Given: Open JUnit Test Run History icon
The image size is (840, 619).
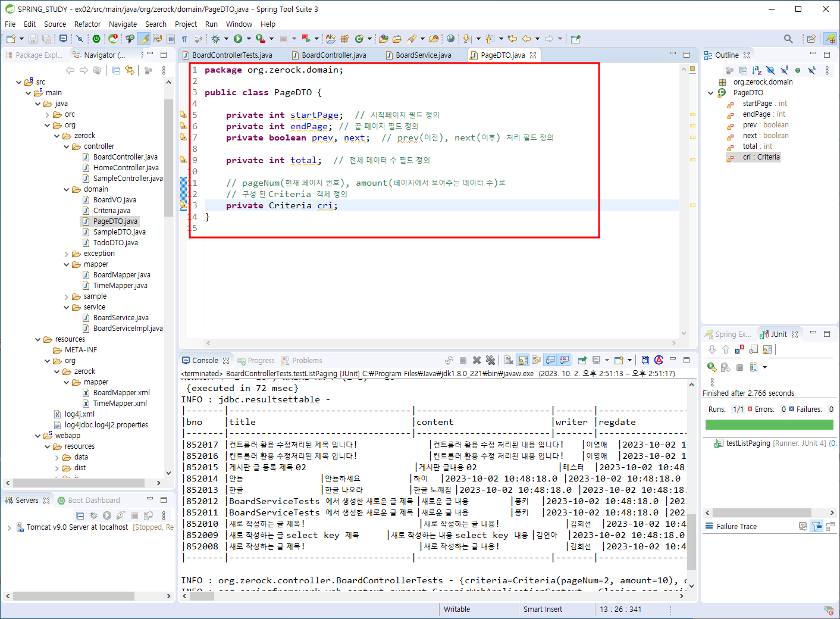Looking at the screenshot, I should (x=754, y=367).
